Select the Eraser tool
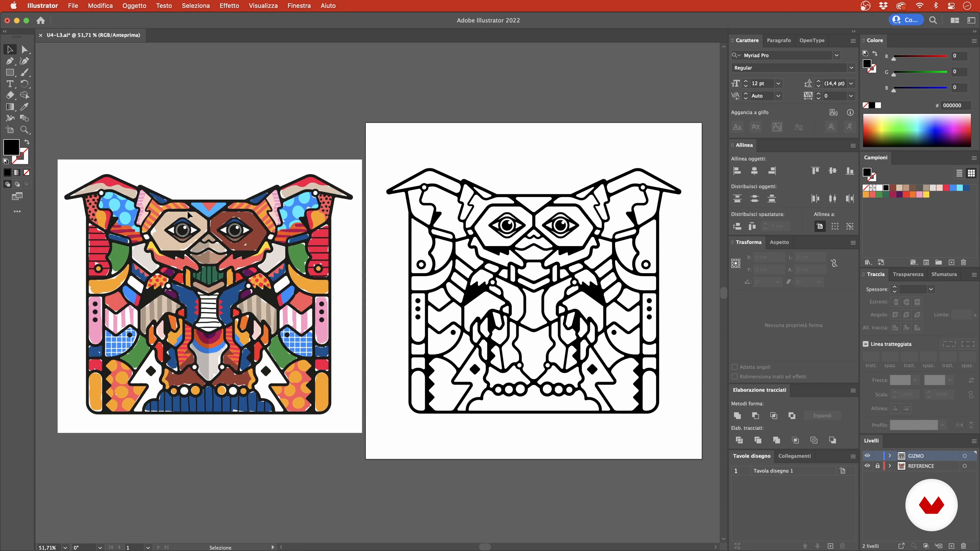This screenshot has width=980, height=551. pos(10,95)
